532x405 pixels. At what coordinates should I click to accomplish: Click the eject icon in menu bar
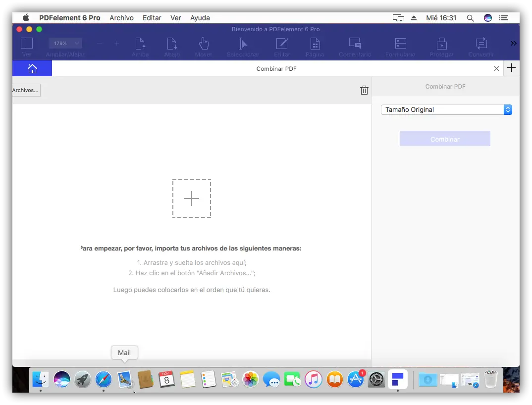pos(414,18)
